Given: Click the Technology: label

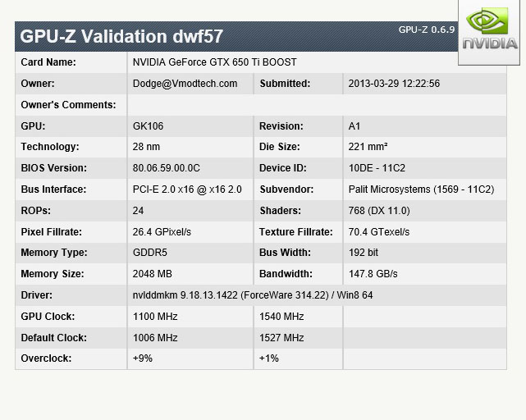Looking at the screenshot, I should [50, 147].
